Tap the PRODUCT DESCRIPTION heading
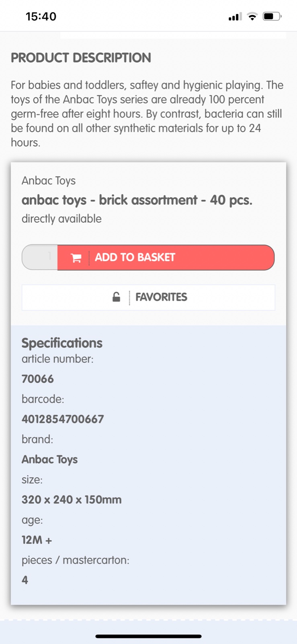Image resolution: width=297 pixels, height=644 pixels. click(x=81, y=58)
